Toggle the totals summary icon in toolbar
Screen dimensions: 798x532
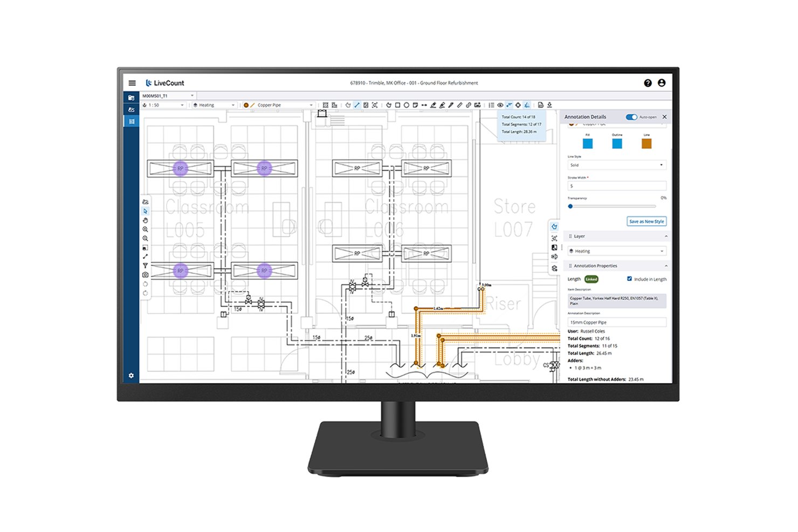coord(509,105)
